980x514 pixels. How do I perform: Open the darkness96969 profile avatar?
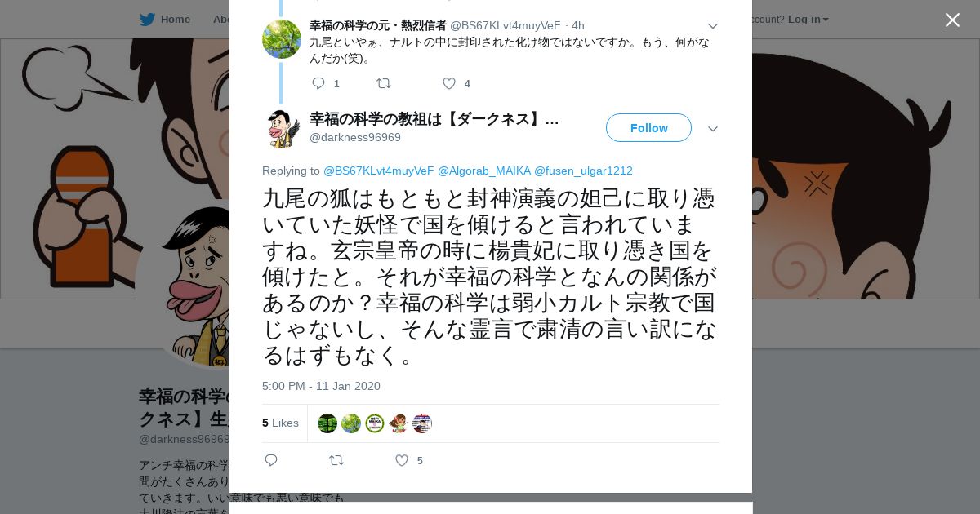tap(282, 129)
